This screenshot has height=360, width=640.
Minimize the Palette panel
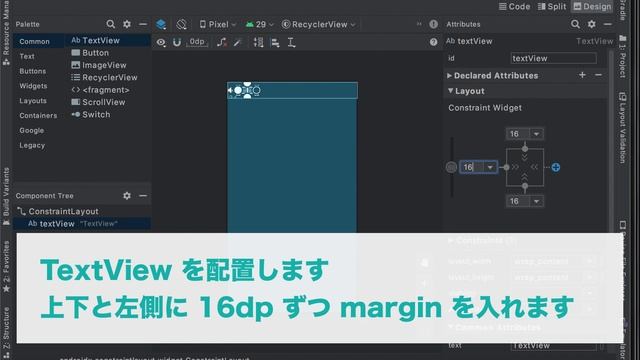143,24
